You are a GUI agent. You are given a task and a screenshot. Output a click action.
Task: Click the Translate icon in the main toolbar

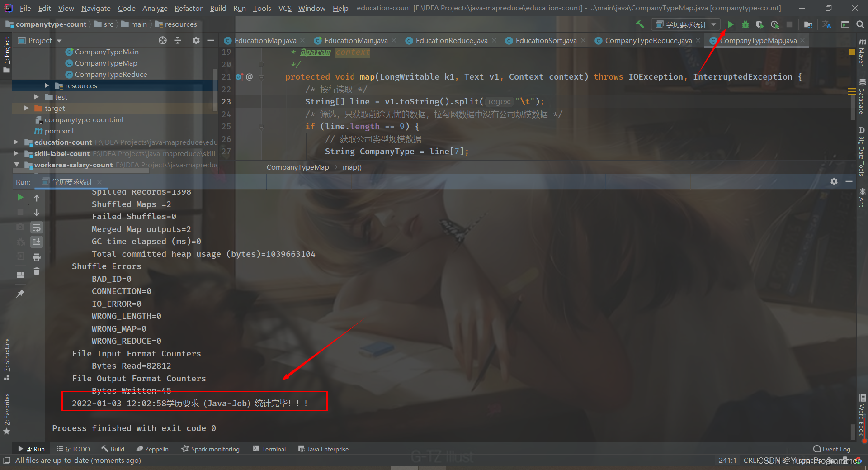coord(827,24)
